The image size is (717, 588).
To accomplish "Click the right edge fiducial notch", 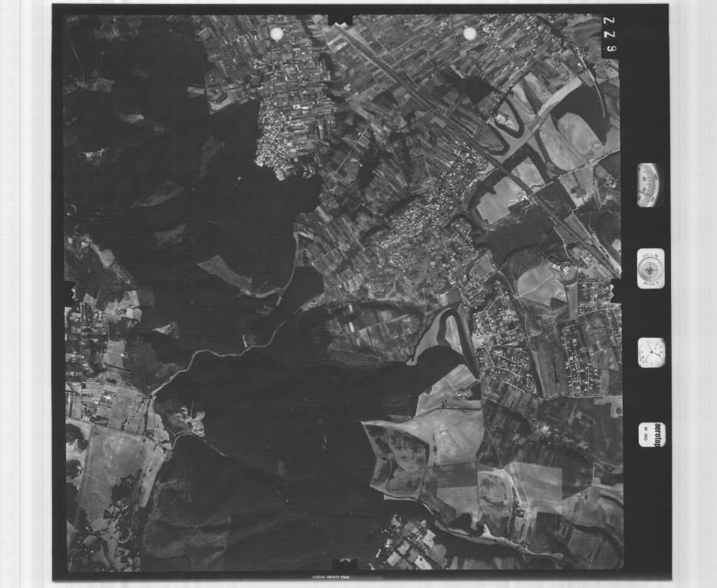I will click(615, 291).
